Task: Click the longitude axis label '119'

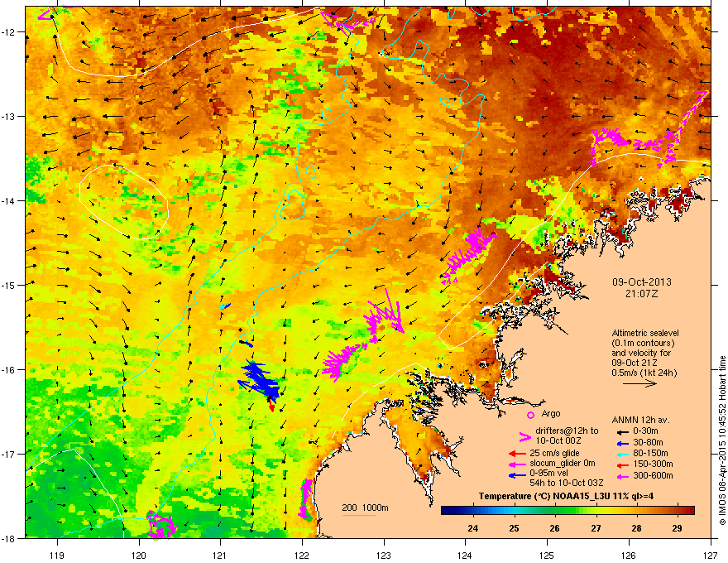Action: tap(57, 555)
